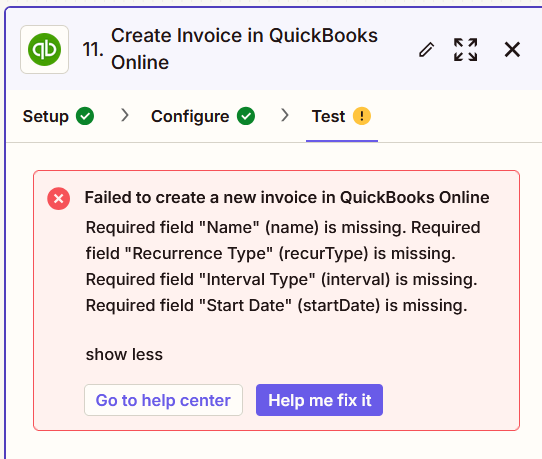The image size is (542, 459).
Task: Click the yellow warning icon beside Test
Action: pos(362,116)
